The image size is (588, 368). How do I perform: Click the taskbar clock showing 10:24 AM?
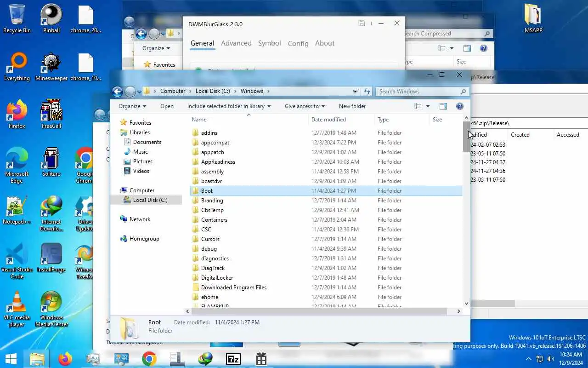(570, 359)
